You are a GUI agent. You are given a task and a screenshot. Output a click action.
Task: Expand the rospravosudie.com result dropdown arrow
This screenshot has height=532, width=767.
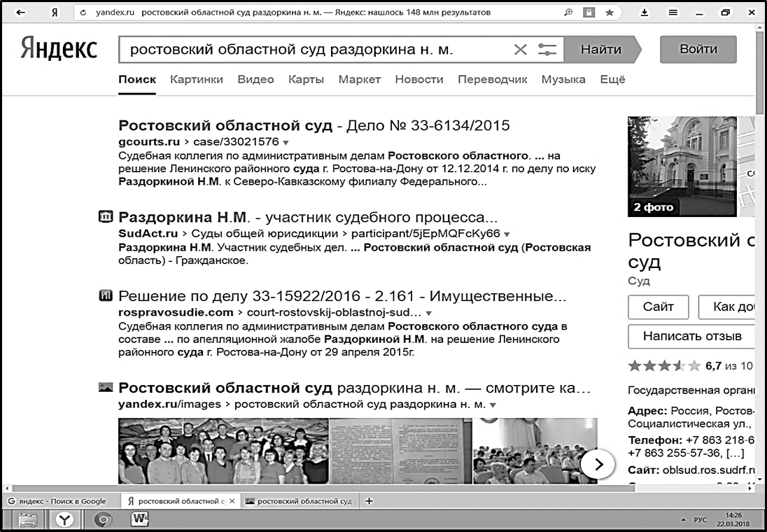coord(428,313)
